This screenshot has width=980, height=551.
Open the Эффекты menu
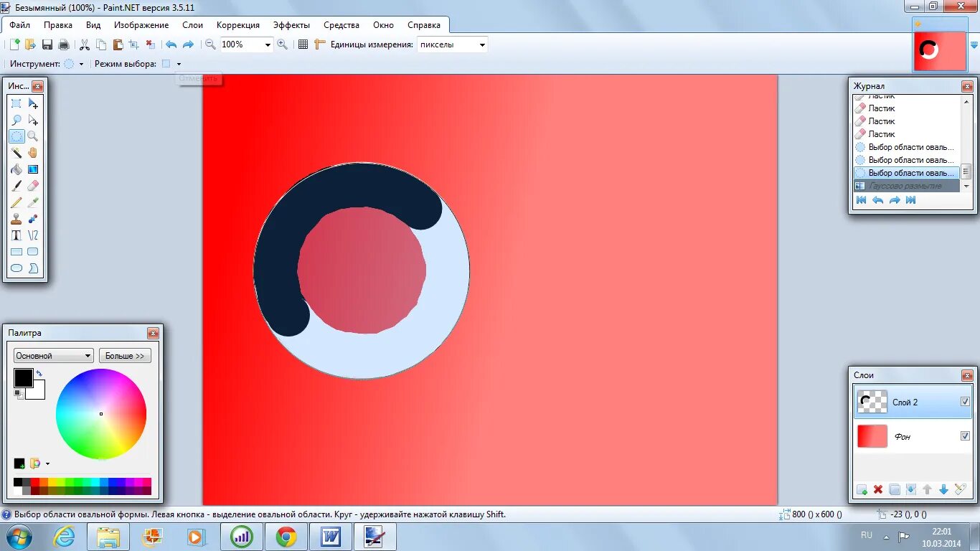[x=291, y=25]
